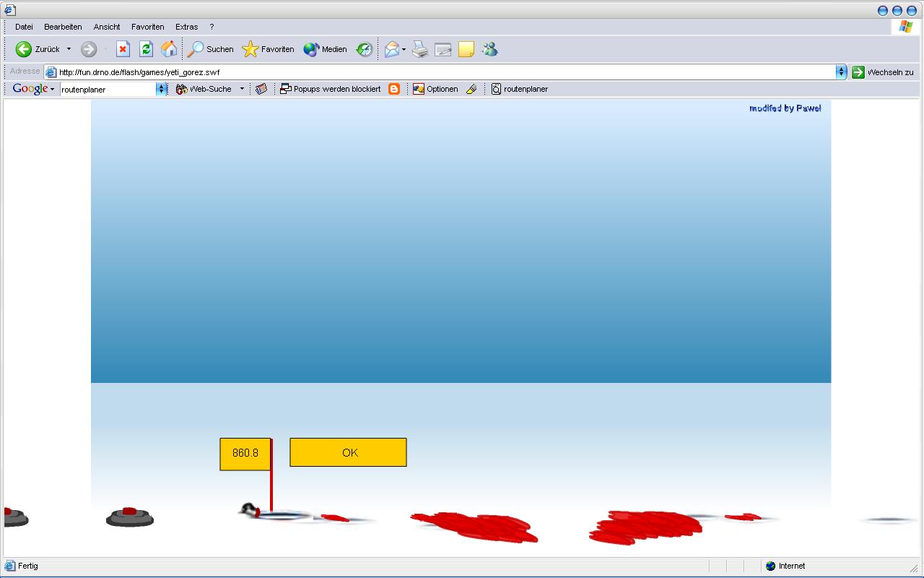Click the Google News newspaper icon

tap(261, 89)
